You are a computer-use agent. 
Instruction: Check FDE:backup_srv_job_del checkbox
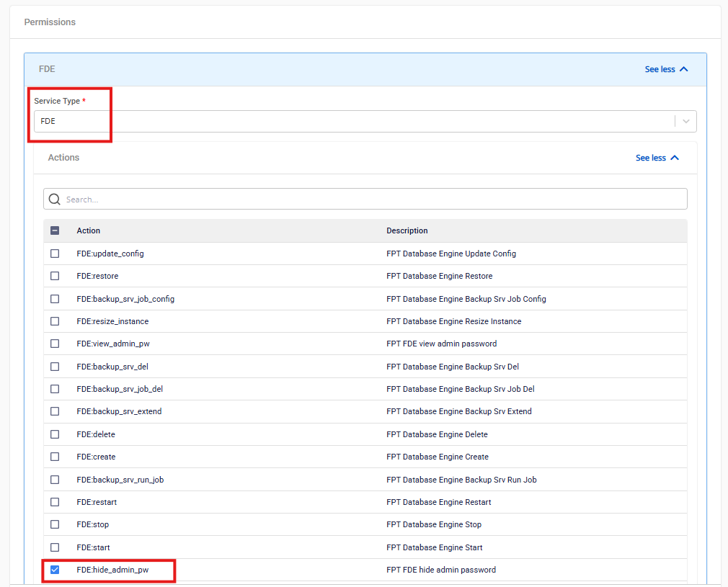[x=55, y=389]
